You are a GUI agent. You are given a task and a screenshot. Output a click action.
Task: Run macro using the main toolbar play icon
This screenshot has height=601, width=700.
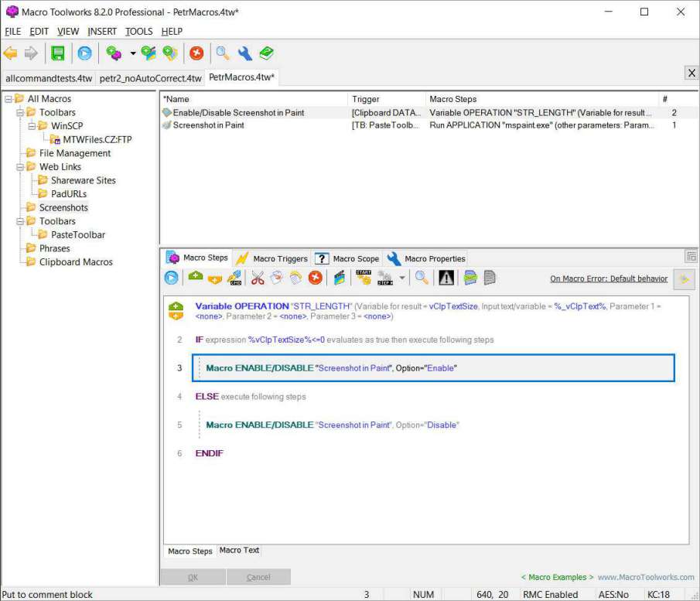[84, 53]
